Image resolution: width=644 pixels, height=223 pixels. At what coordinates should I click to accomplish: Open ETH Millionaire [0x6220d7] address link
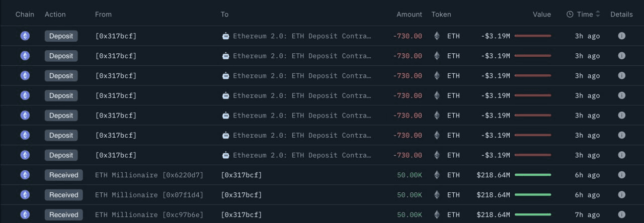tap(149, 175)
